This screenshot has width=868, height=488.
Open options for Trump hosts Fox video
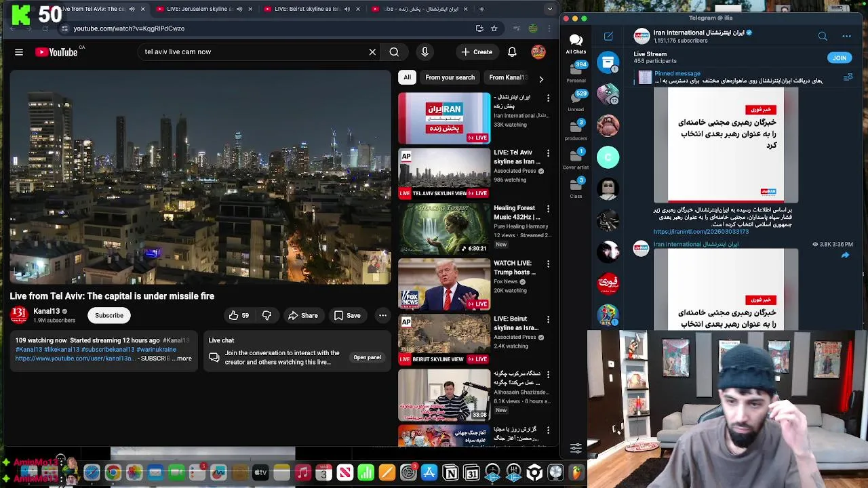548,264
